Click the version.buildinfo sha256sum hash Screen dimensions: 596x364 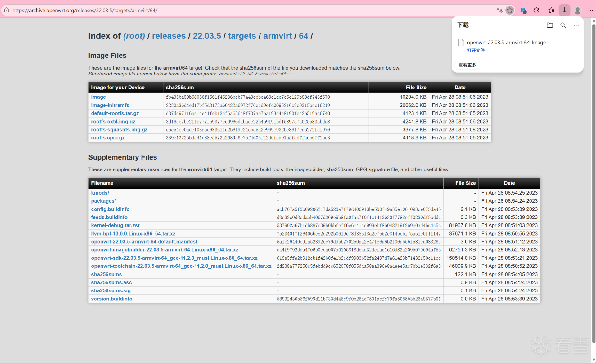359,299
